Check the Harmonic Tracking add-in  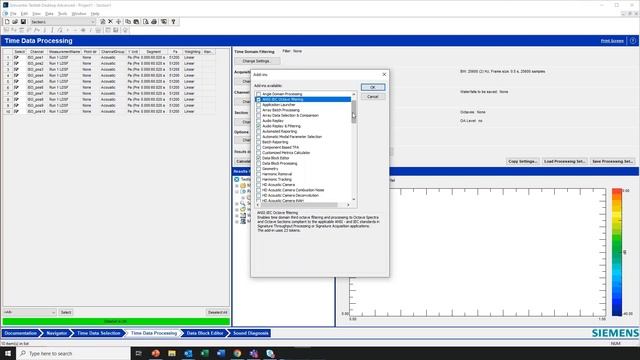(x=258, y=179)
